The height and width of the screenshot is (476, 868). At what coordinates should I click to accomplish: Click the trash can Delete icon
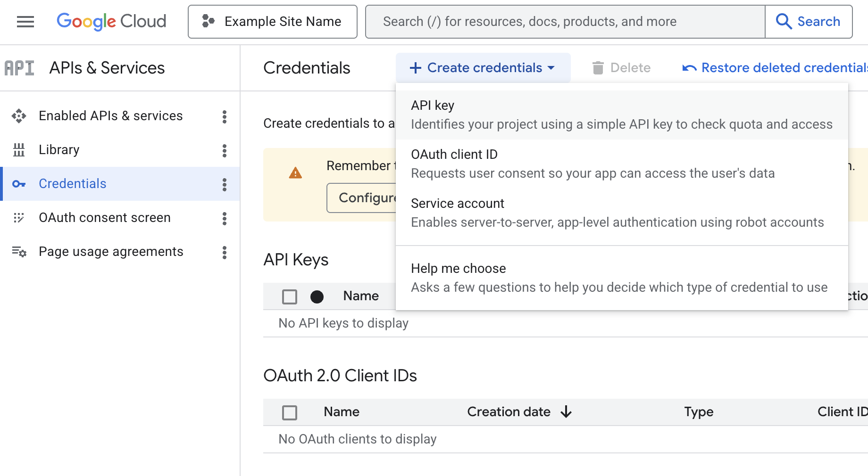(598, 68)
